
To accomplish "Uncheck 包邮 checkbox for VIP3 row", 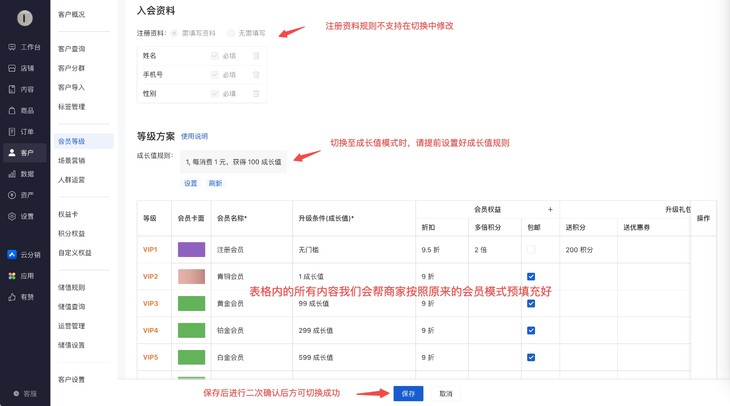I will point(531,303).
